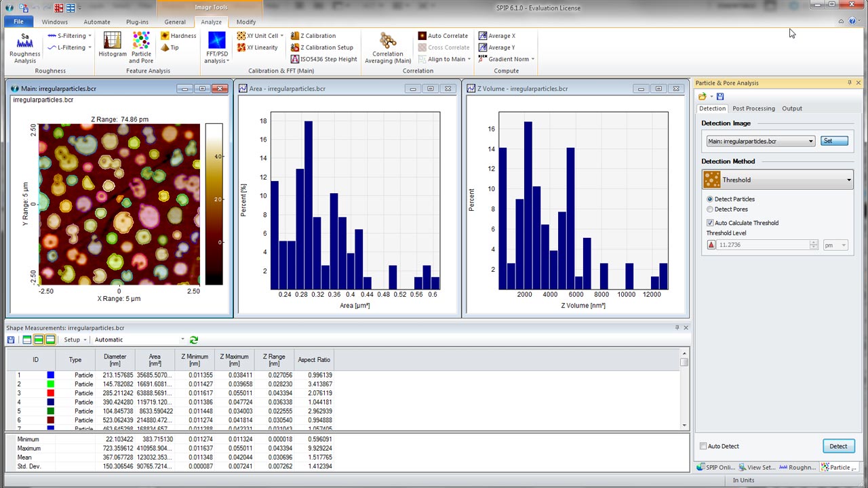Click the Shape Measurements vertical scrollbar

tap(684, 388)
